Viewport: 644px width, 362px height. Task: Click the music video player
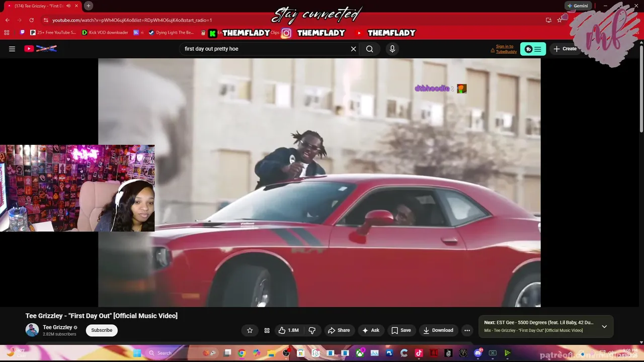coord(319,183)
